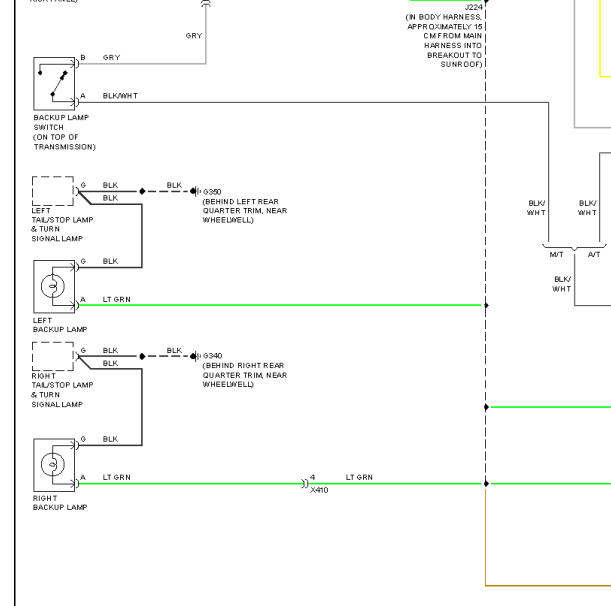Click 'BLK' label on dashed wire to G350
Image resolution: width=611 pixels, height=606 pixels.
click(x=174, y=185)
